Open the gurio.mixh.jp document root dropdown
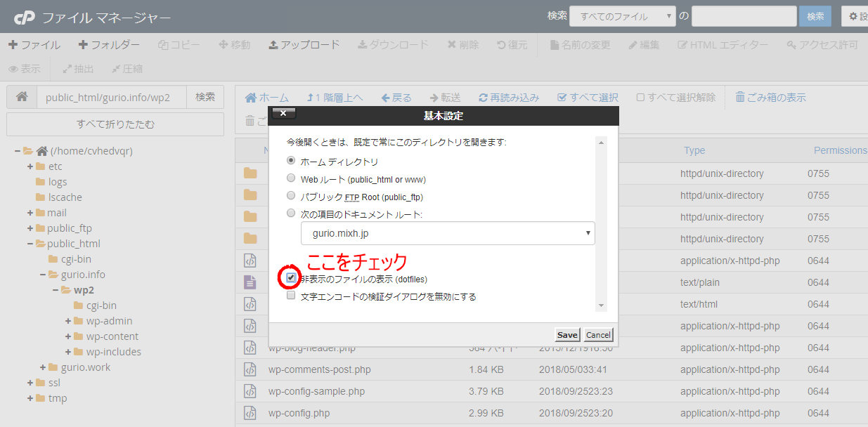Viewport: 868px width, 427px height. [447, 233]
